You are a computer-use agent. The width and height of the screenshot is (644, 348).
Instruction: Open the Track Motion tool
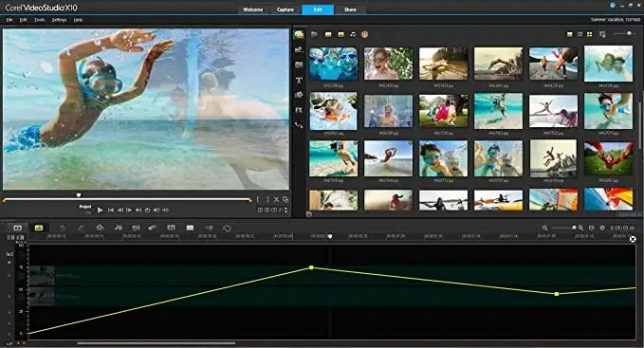153,228
